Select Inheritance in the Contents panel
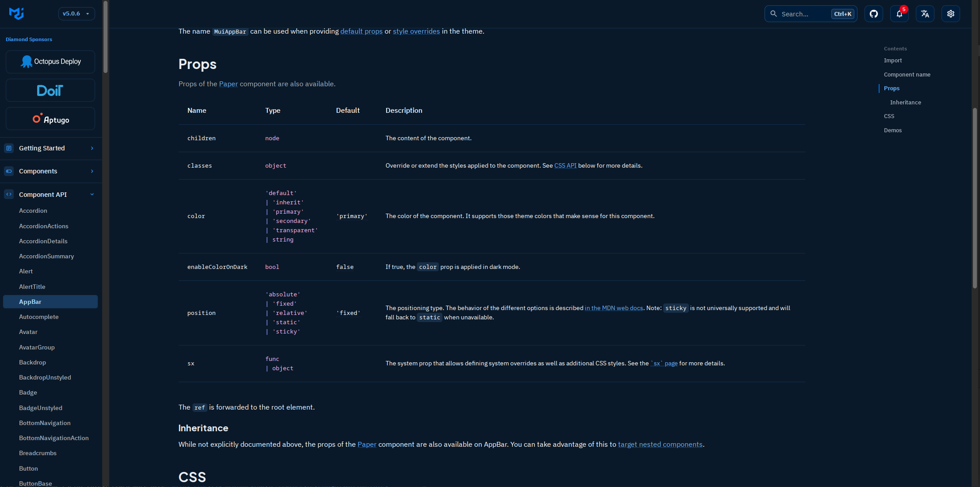 pyautogui.click(x=905, y=102)
